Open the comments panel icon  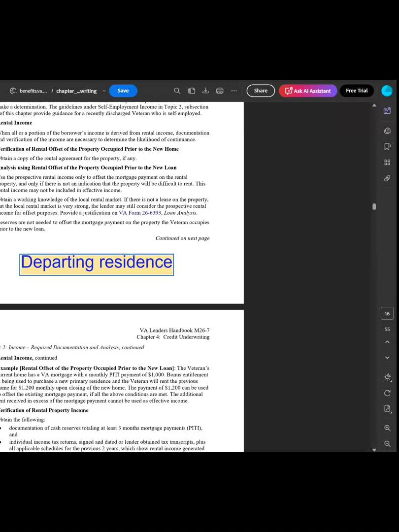387,131
